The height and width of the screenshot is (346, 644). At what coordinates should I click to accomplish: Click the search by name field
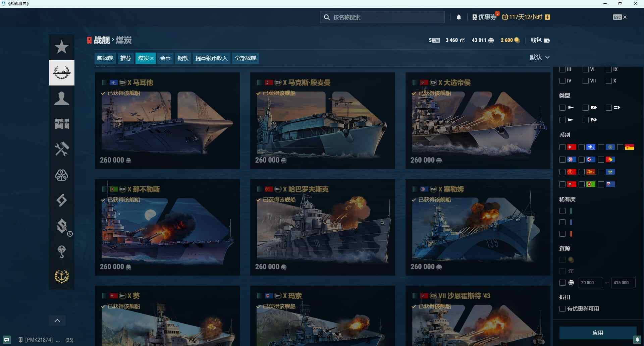[382, 17]
